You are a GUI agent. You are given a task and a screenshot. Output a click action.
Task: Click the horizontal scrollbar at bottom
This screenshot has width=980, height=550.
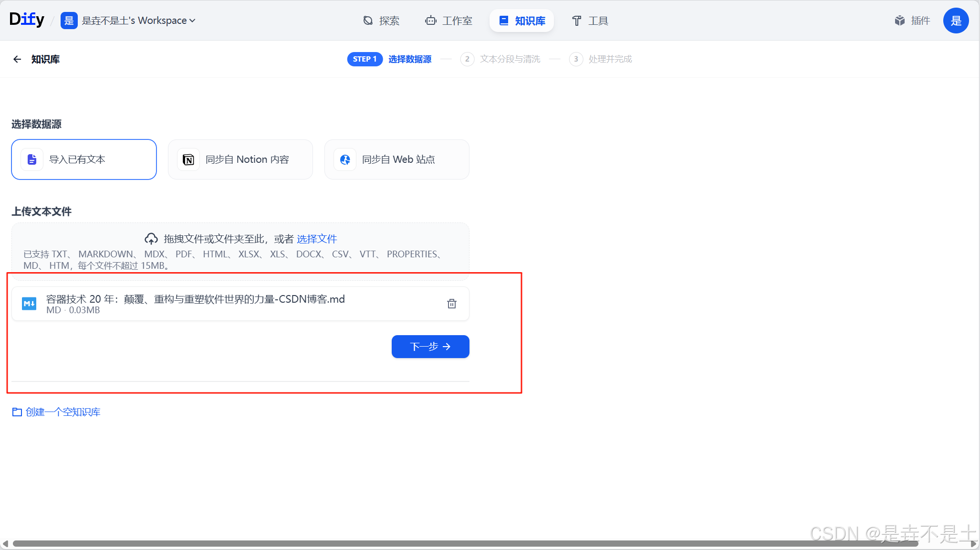click(x=465, y=543)
